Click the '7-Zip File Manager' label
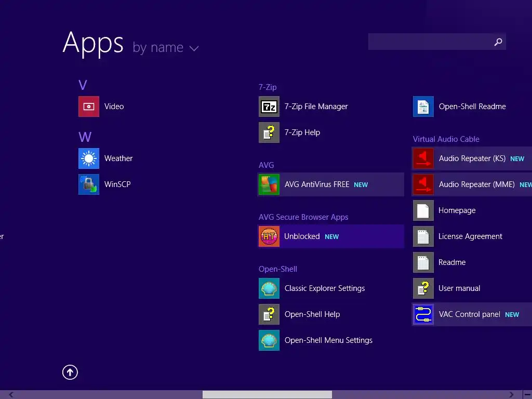The height and width of the screenshot is (399, 532). click(x=316, y=107)
